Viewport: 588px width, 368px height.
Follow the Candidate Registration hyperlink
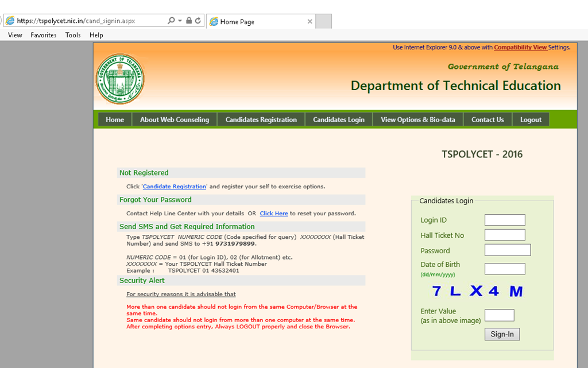(x=175, y=186)
